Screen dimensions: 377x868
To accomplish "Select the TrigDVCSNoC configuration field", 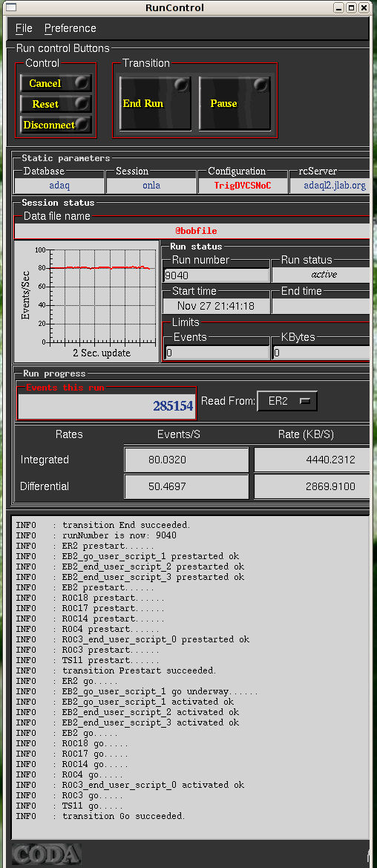I will pyautogui.click(x=243, y=186).
